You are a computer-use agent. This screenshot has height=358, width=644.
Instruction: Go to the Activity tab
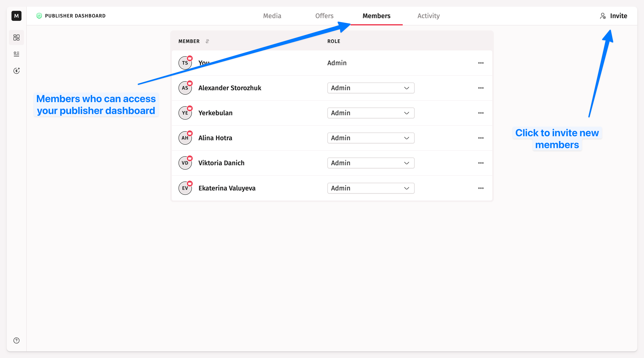click(428, 16)
